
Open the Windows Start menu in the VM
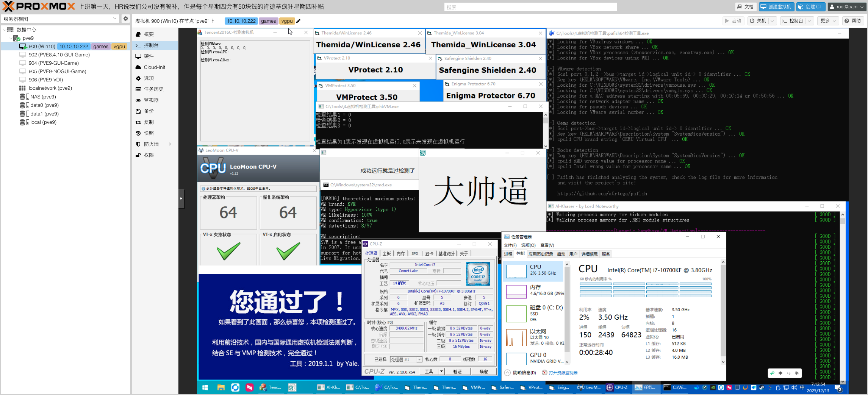[x=205, y=387]
